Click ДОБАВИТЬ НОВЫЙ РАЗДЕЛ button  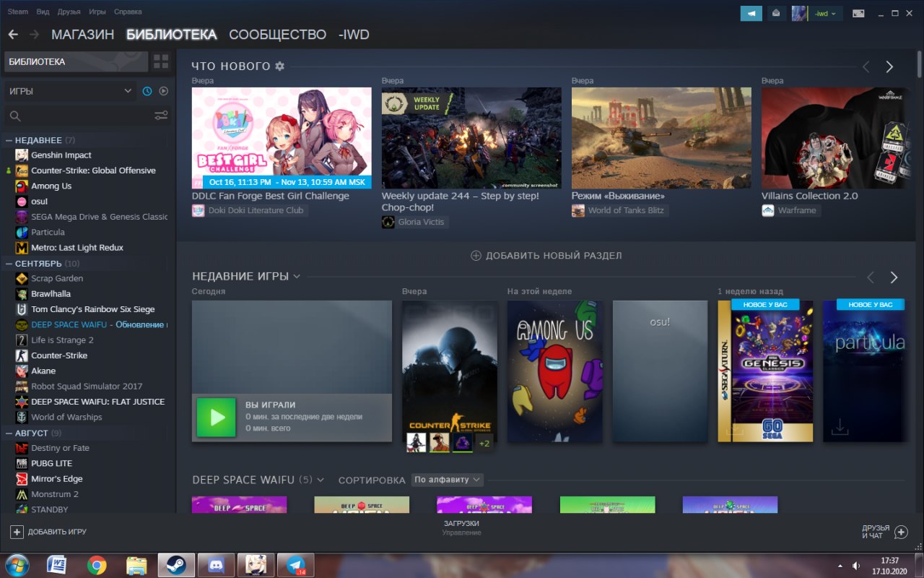[546, 255]
